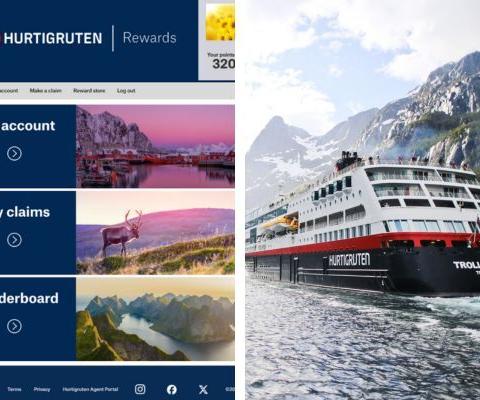
Task: Open the Terms footer link
Action: [14, 389]
